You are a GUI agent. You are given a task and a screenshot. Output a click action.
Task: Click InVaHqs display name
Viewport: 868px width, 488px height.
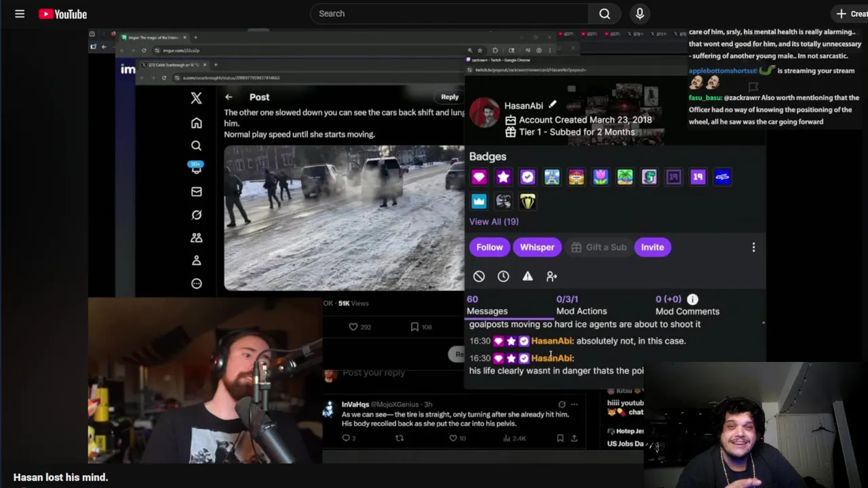[x=355, y=405]
